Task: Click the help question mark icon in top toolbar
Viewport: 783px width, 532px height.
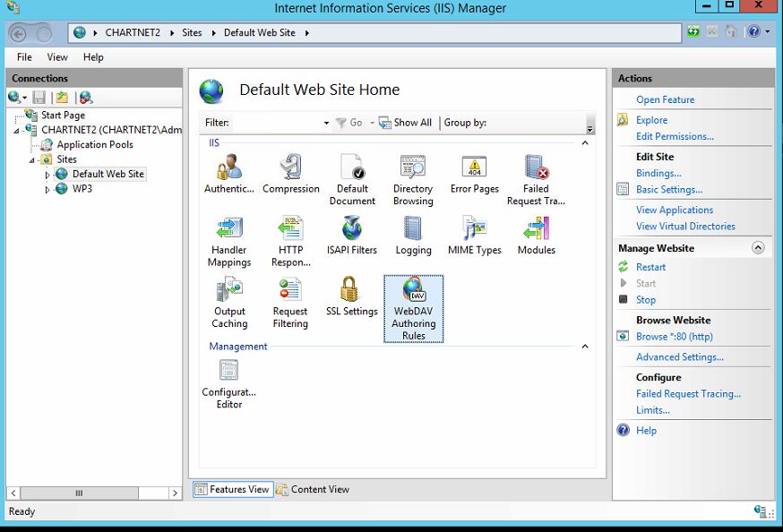Action: pyautogui.click(x=753, y=31)
